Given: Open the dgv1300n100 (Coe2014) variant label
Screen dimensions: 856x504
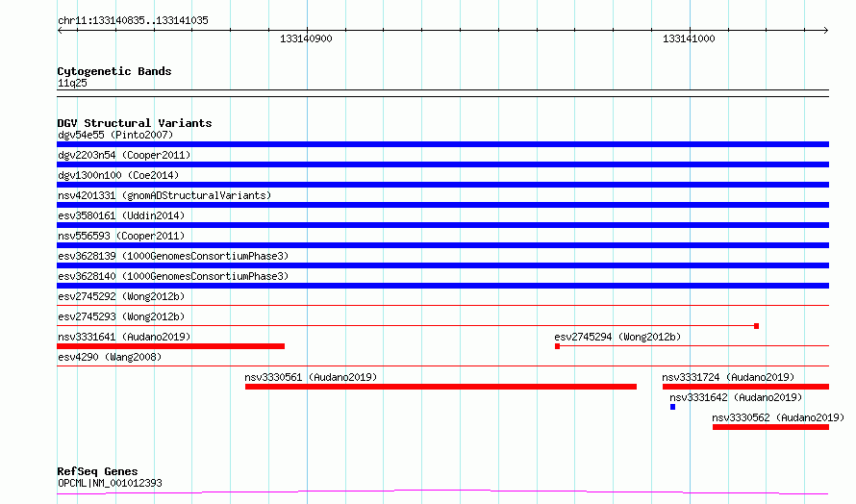Looking at the screenshot, I should click(118, 175).
